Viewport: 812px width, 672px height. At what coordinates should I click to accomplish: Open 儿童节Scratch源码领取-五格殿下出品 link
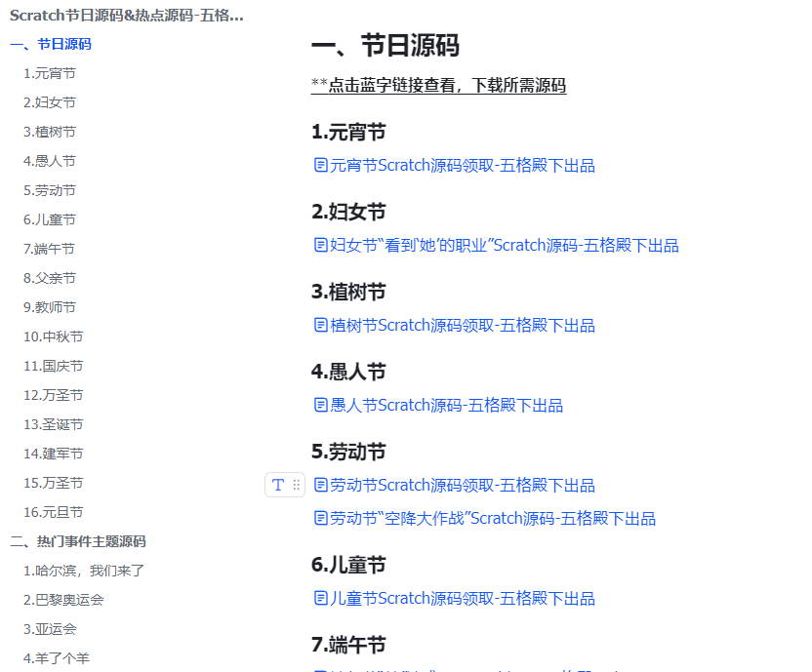[x=463, y=599]
